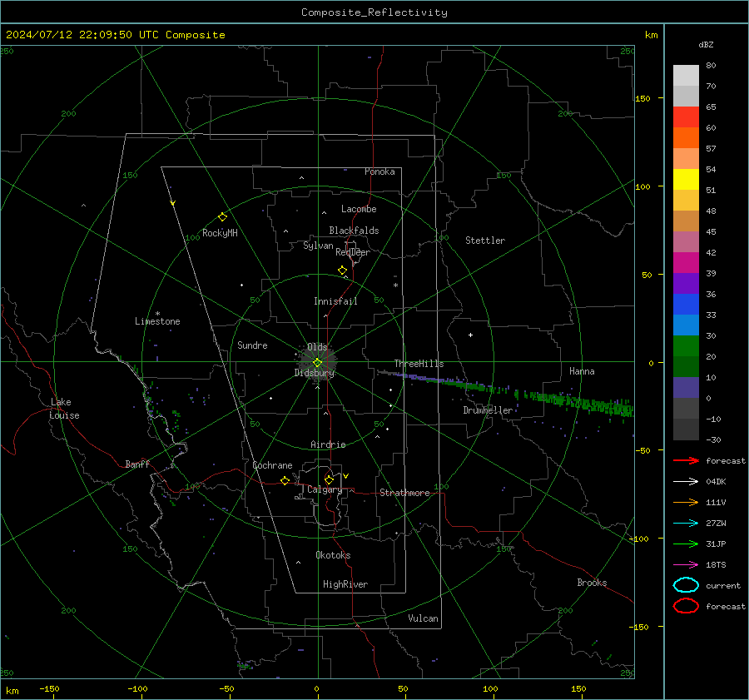Click the yellow diamond marker at Cochrane
Image resolution: width=749 pixels, height=700 pixels.
(x=285, y=480)
